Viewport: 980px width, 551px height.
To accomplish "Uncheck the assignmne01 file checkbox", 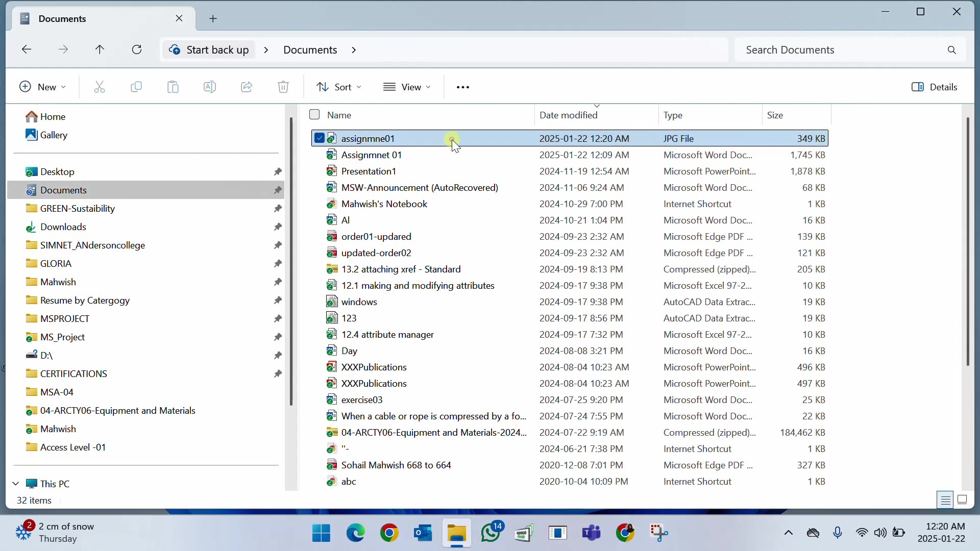I will pyautogui.click(x=320, y=138).
